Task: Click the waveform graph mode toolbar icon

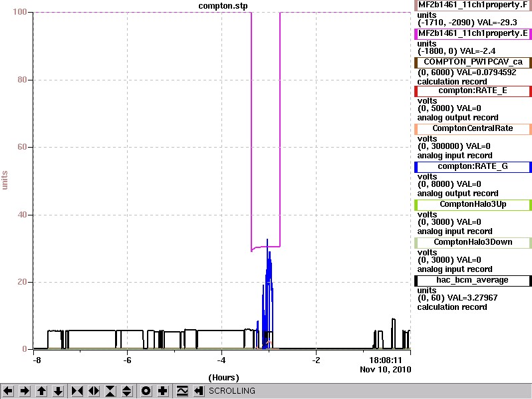Action: click(x=182, y=391)
